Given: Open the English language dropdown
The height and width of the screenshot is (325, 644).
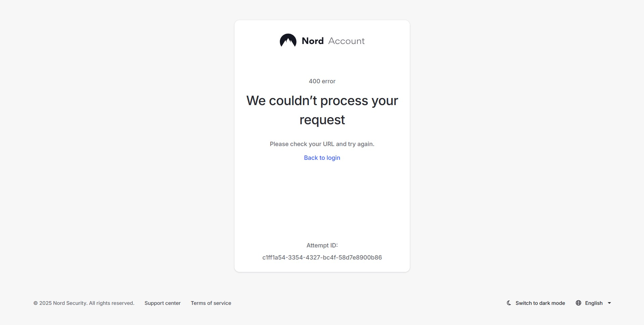Looking at the screenshot, I should [594, 303].
